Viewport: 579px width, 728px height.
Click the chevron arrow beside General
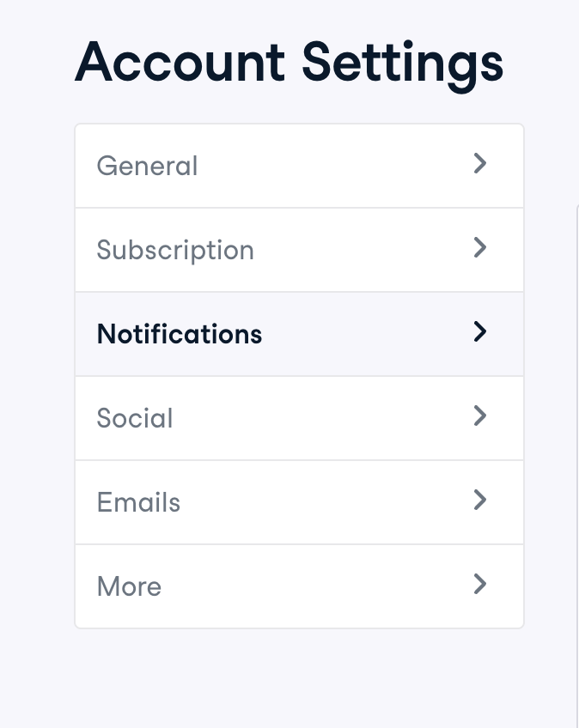pos(480,164)
